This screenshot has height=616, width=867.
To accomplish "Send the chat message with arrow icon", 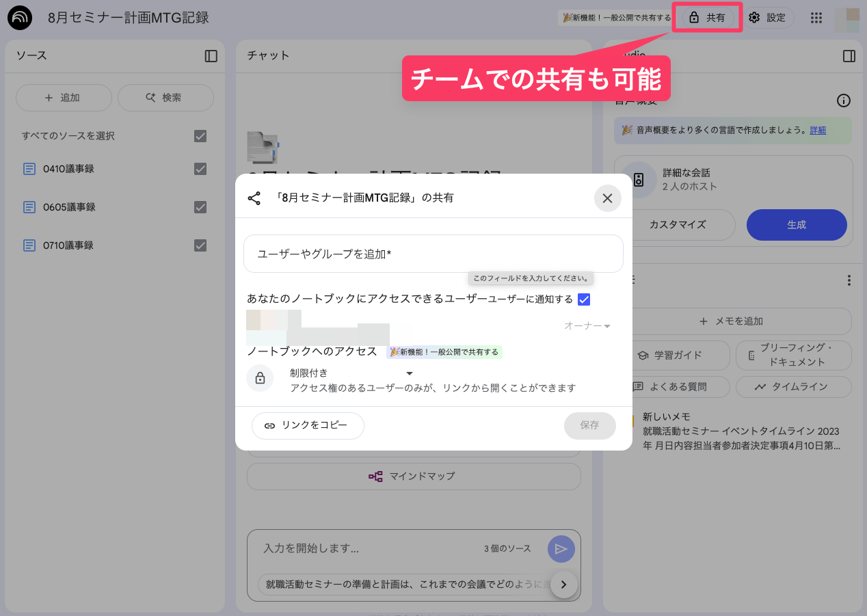I will pos(561,548).
